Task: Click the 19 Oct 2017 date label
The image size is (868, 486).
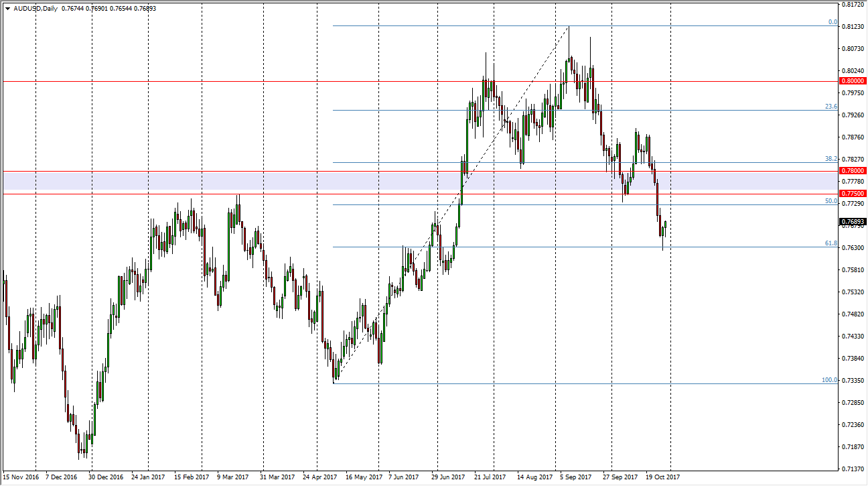Action: tap(662, 477)
